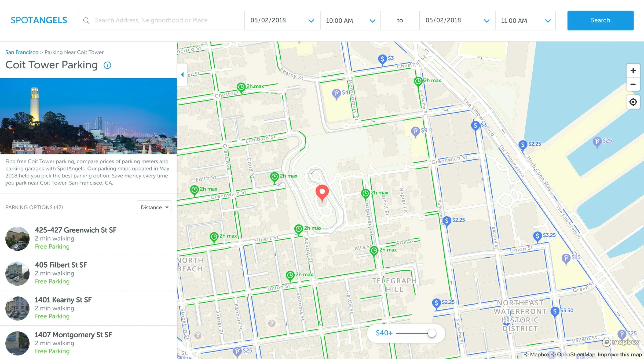Screen dimensions: 644x359
Task: Click the Improve this map link
Action: point(620,354)
